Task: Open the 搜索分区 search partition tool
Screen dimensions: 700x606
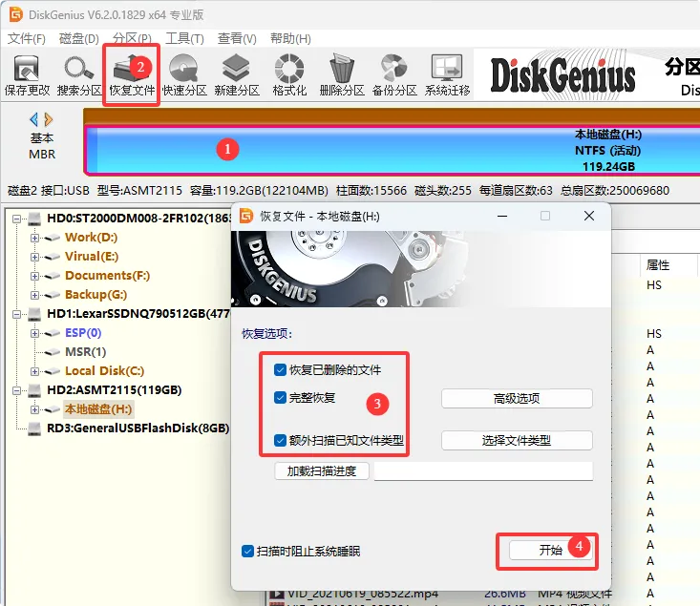Action: pyautogui.click(x=79, y=75)
